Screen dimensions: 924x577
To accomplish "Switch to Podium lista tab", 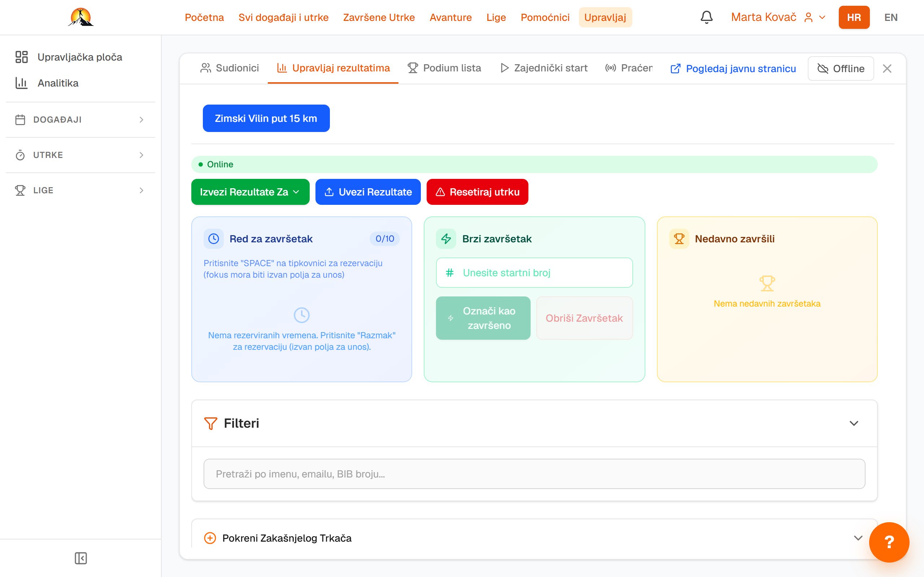I will click(x=444, y=68).
